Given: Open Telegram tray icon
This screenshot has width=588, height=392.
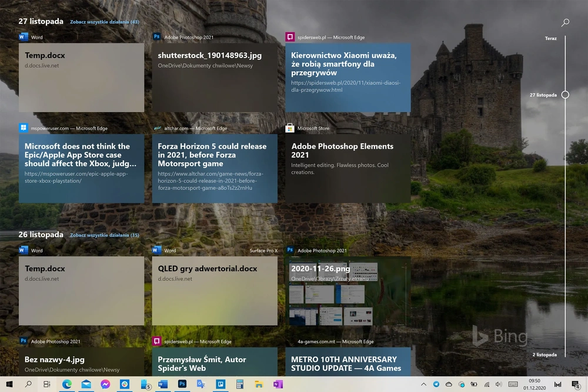Looking at the screenshot, I should pos(436,384).
